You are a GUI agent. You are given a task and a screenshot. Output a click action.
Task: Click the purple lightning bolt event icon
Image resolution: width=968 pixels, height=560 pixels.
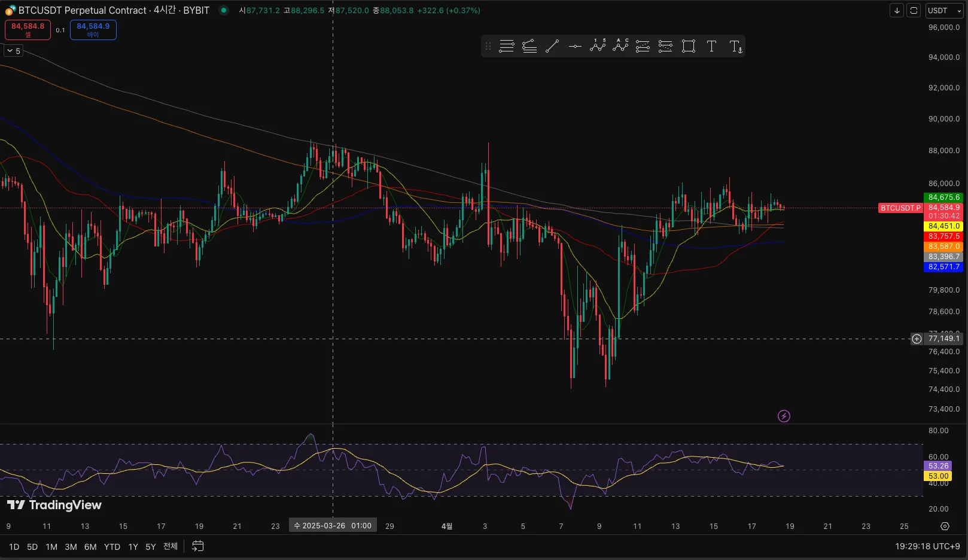pos(784,416)
